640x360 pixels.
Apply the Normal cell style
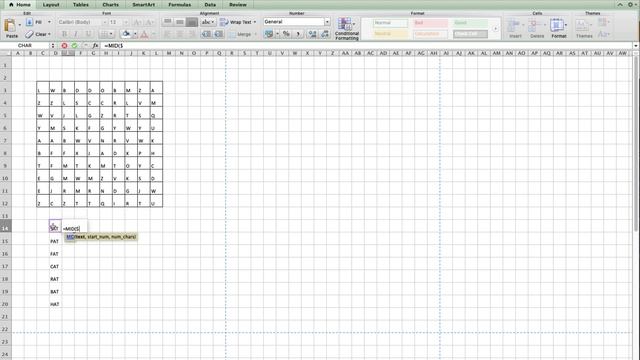point(390,23)
